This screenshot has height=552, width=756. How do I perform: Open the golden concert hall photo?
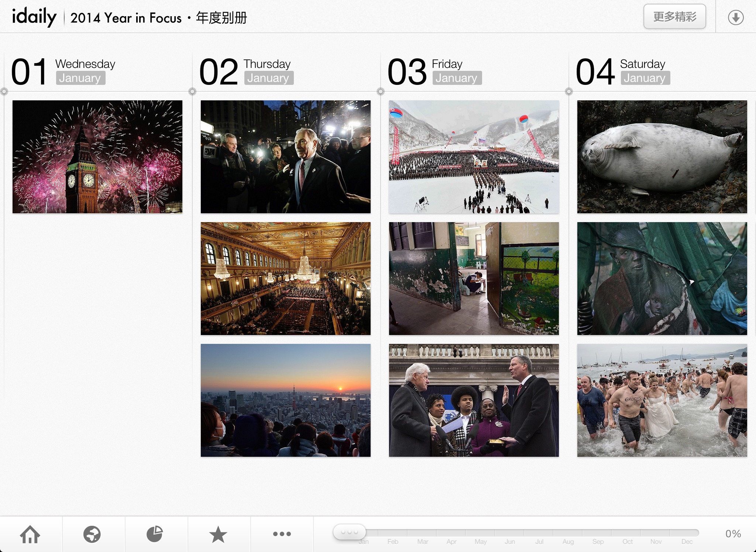[x=285, y=279]
